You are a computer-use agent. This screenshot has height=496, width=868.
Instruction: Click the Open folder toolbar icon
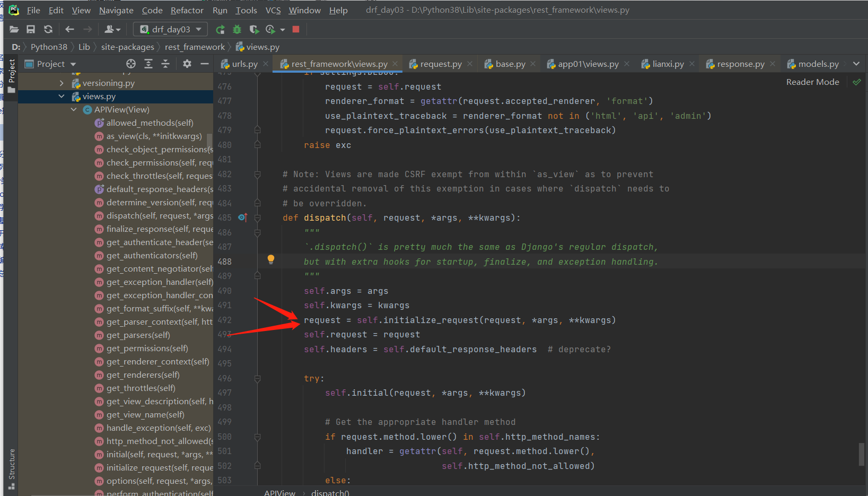[14, 29]
